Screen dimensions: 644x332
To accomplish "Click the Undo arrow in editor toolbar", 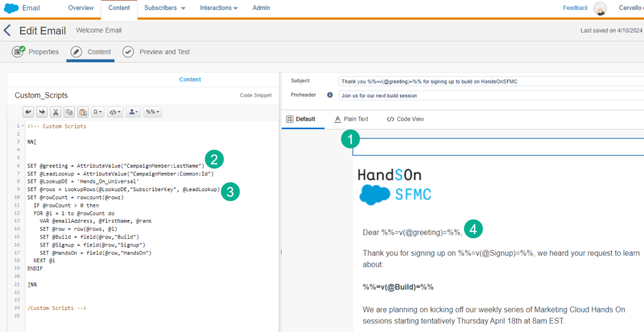I will click(28, 112).
